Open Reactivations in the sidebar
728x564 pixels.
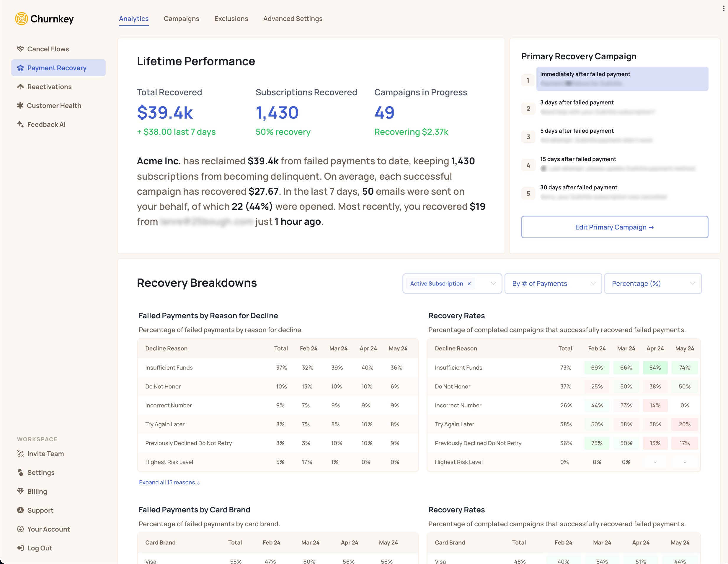coord(49,87)
